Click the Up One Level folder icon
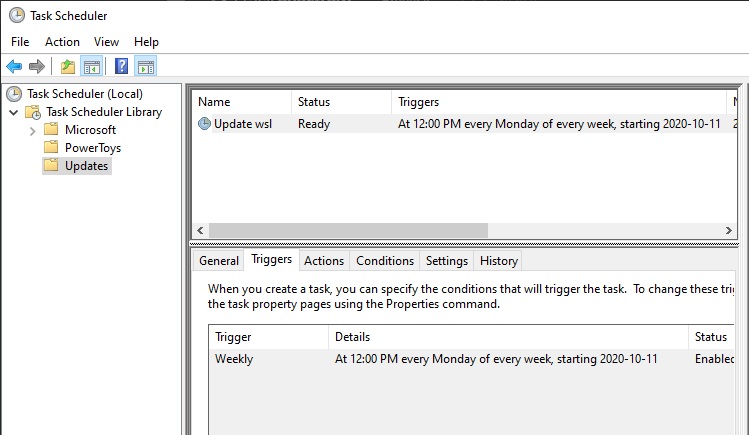The image size is (749, 435). point(67,67)
